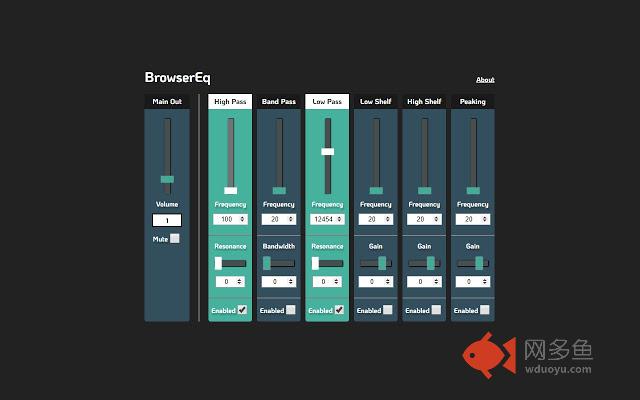Select the Band Pass header
Viewport: 640px width, 400px height.
click(279, 102)
